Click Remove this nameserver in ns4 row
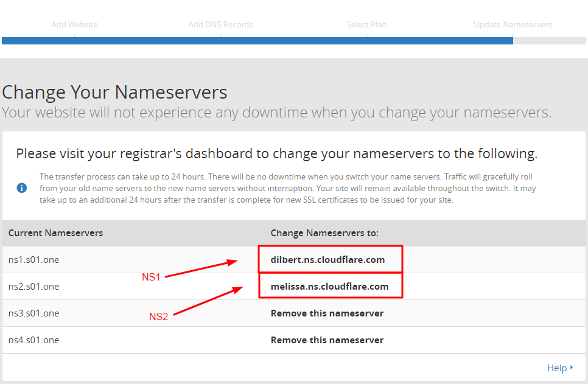 (327, 340)
